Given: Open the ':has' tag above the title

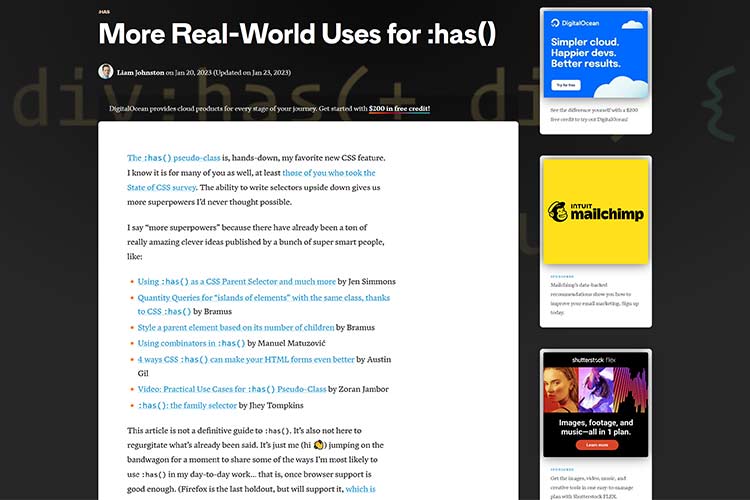Looking at the screenshot, I should coord(104,12).
